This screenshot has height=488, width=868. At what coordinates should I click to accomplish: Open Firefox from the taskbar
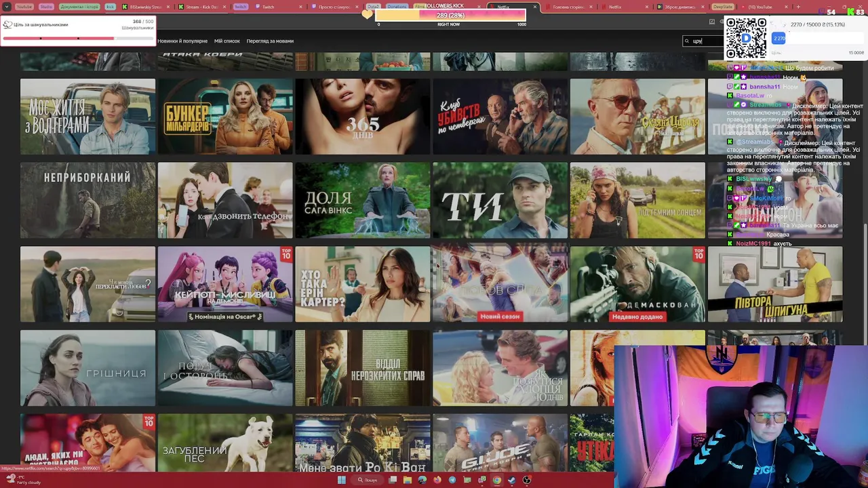437,480
